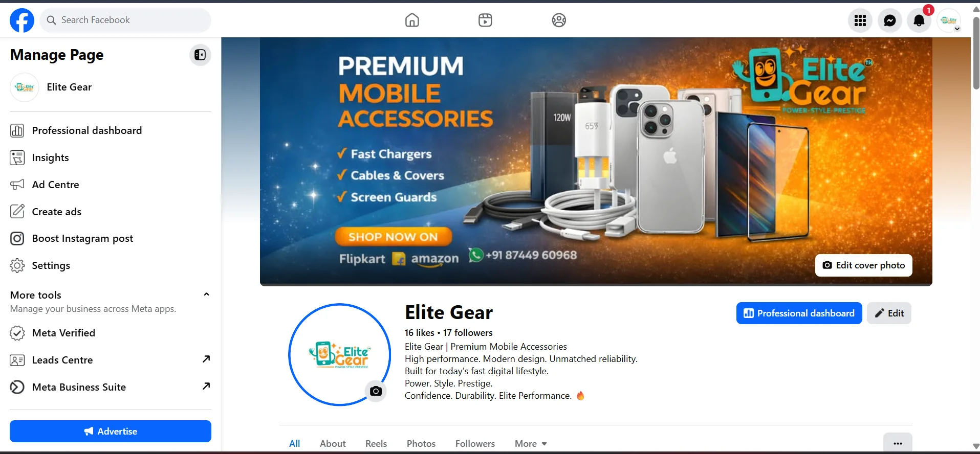This screenshot has height=454, width=980.
Task: Open the Reels video icon in top bar
Action: [485, 20]
